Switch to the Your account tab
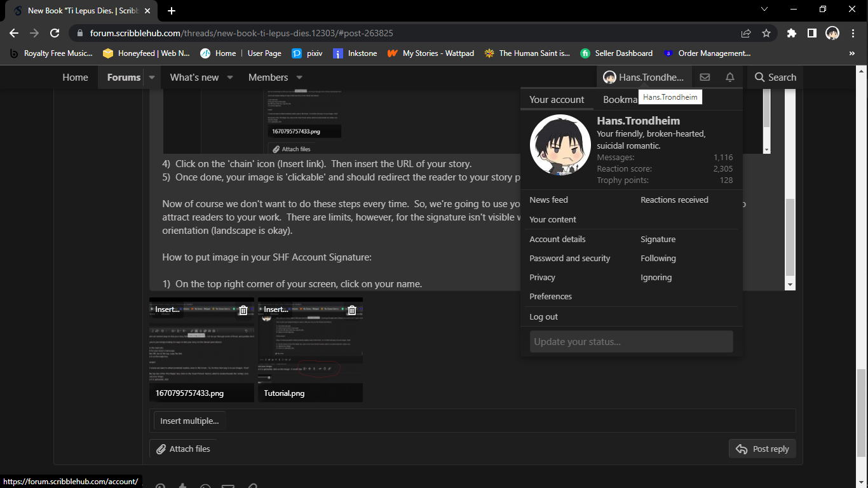The height and width of the screenshot is (488, 868). tap(557, 100)
